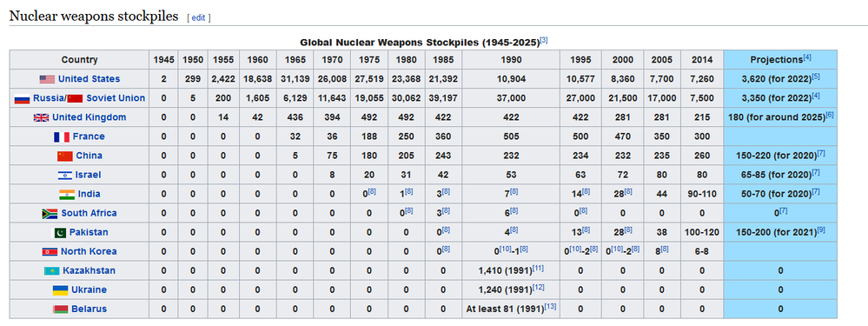Screen dimensions: 868x326
Task: Select the value 100-120 in Pakistan row
Action: point(702,232)
